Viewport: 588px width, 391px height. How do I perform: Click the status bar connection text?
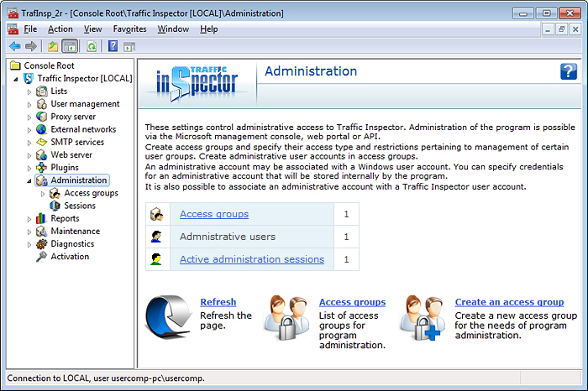pos(106,378)
